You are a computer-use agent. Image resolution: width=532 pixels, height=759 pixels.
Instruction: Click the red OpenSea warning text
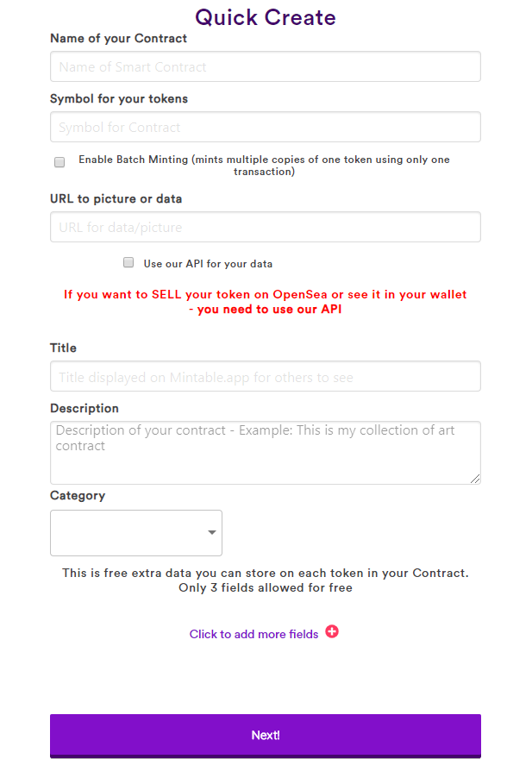click(x=266, y=302)
